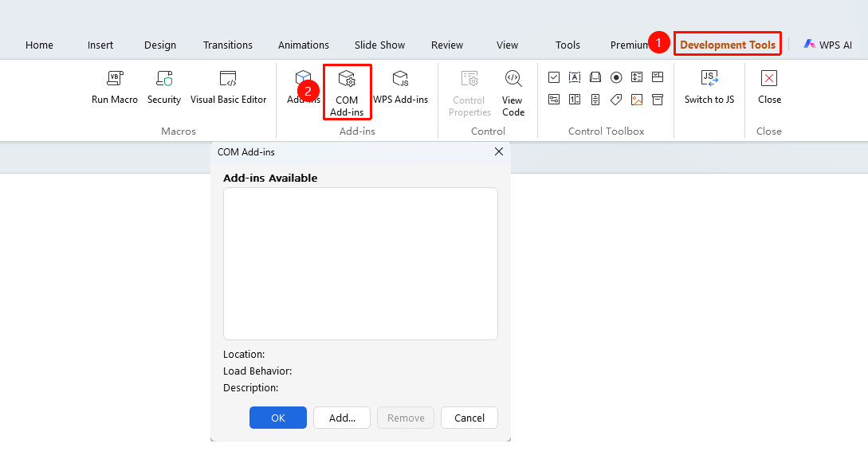The width and height of the screenshot is (868, 471).
Task: Open the Animations tab
Action: click(304, 45)
